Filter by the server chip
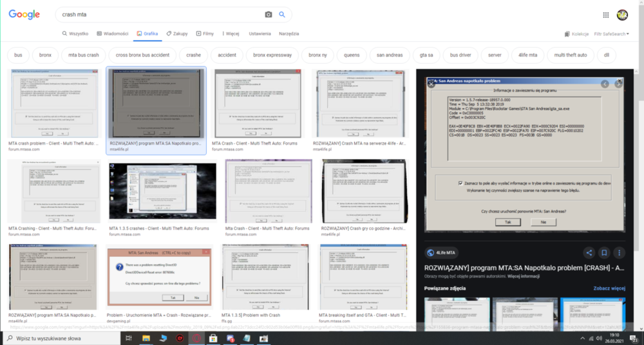Image resolution: width=644 pixels, height=345 pixels. 495,55
